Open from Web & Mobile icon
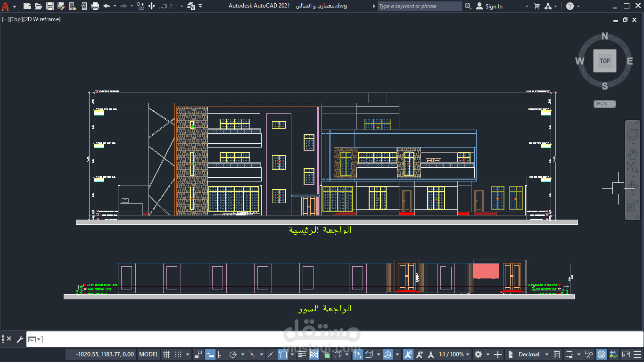This screenshot has width=644, height=362. (x=73, y=7)
